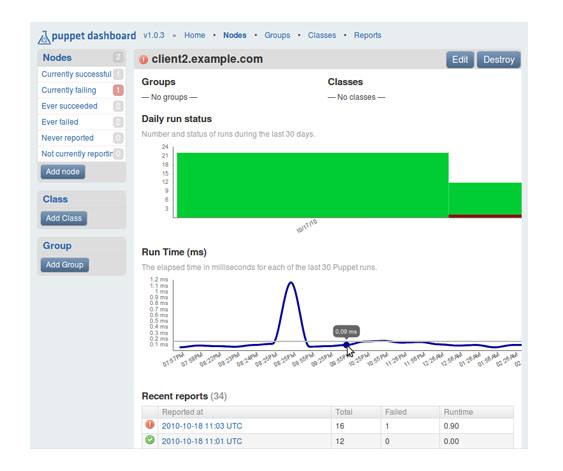Viewport: 563px width, 471px height.
Task: Open the Nodes navigation link
Action: point(235,35)
